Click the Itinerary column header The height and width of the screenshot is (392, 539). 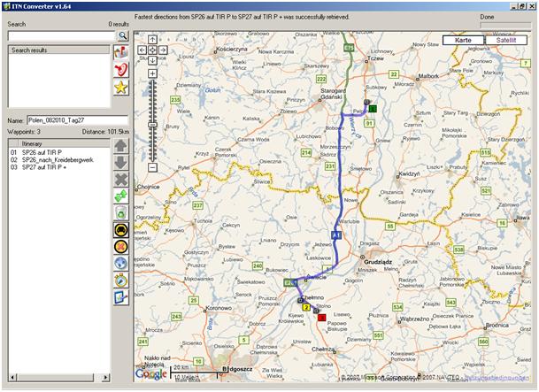[64, 143]
